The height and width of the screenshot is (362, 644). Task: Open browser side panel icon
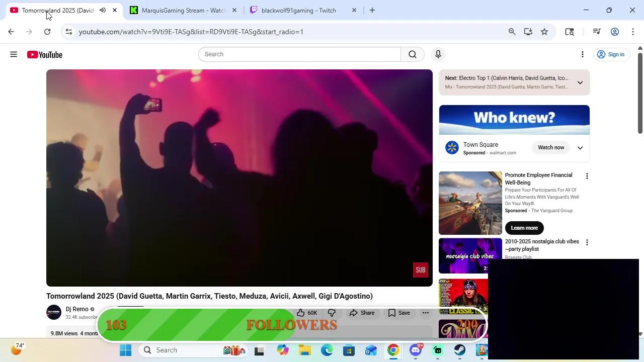click(570, 32)
